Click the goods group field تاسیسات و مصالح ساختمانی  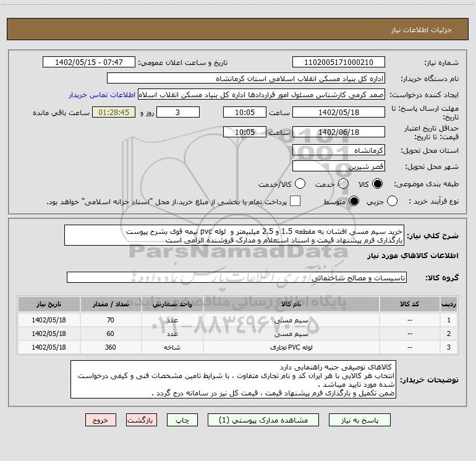pos(237,277)
